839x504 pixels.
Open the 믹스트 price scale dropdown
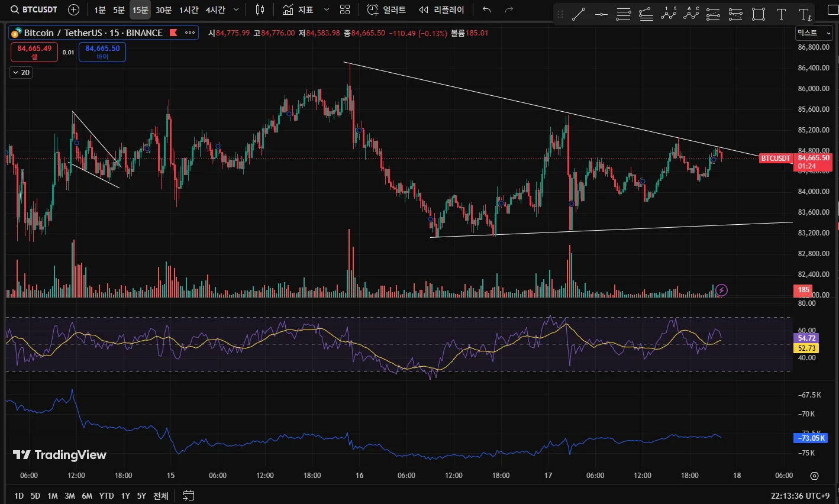814,33
